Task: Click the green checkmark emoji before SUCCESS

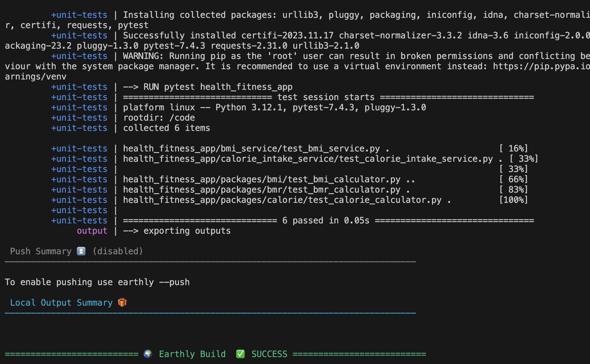Action: [x=240, y=354]
